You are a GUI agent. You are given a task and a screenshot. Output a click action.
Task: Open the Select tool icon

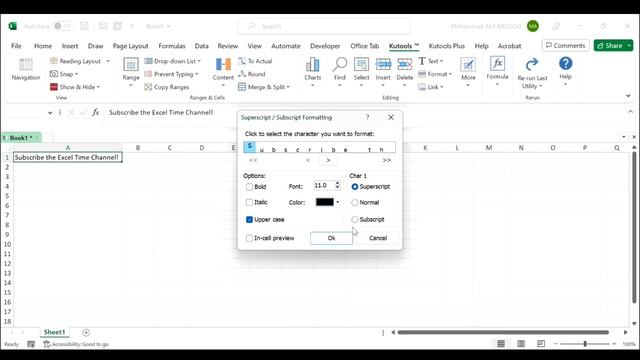[x=361, y=64]
